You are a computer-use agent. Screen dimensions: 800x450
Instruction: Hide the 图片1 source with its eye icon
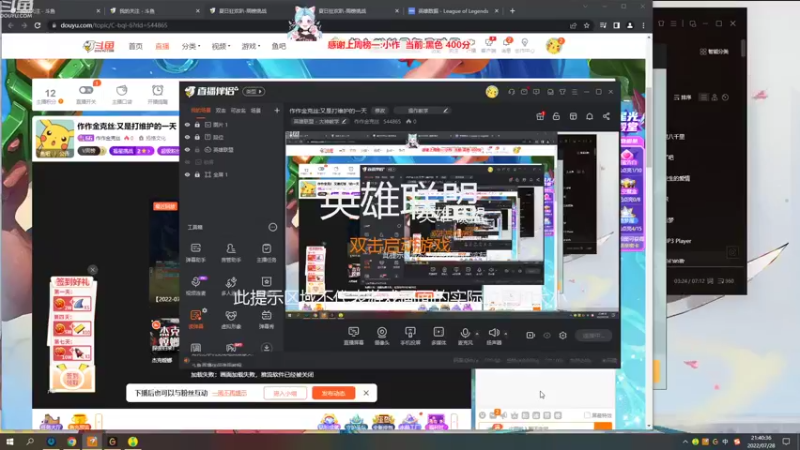187,124
